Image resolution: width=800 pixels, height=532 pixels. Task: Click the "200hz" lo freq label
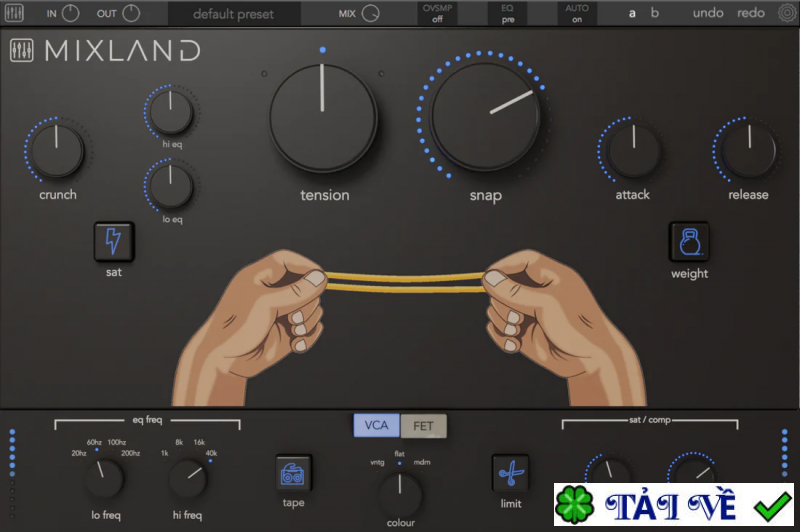[x=131, y=453]
